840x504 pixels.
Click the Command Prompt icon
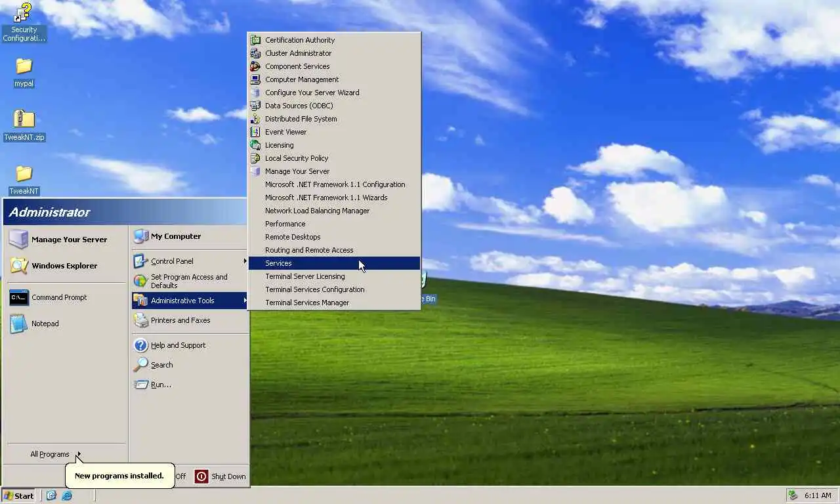click(18, 297)
